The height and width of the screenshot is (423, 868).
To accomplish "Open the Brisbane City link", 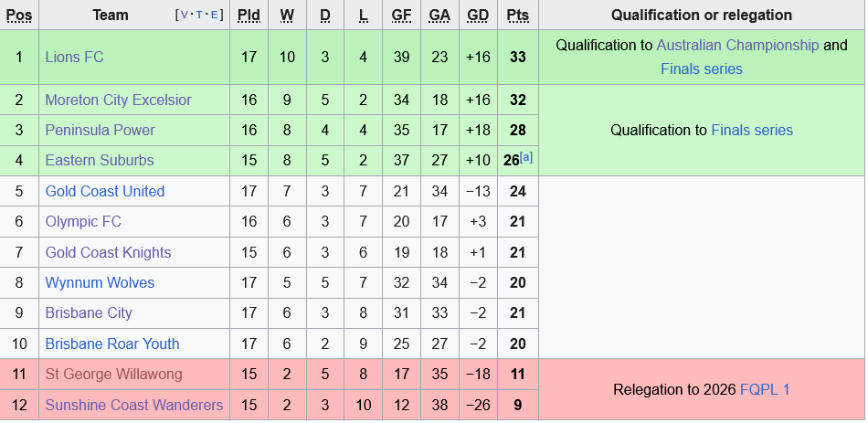I will tap(89, 312).
